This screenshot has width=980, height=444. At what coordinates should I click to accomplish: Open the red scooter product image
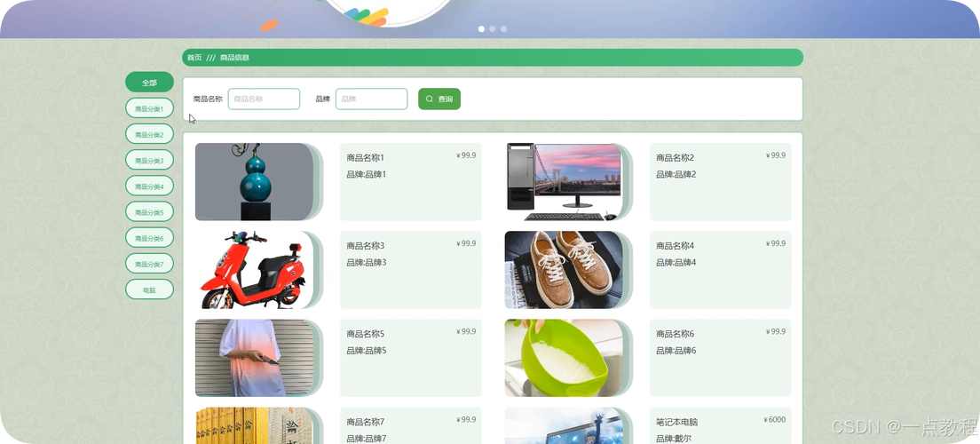[255, 270]
